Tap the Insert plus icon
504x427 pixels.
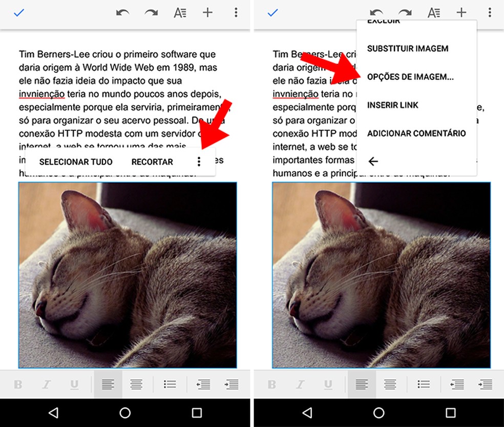207,12
